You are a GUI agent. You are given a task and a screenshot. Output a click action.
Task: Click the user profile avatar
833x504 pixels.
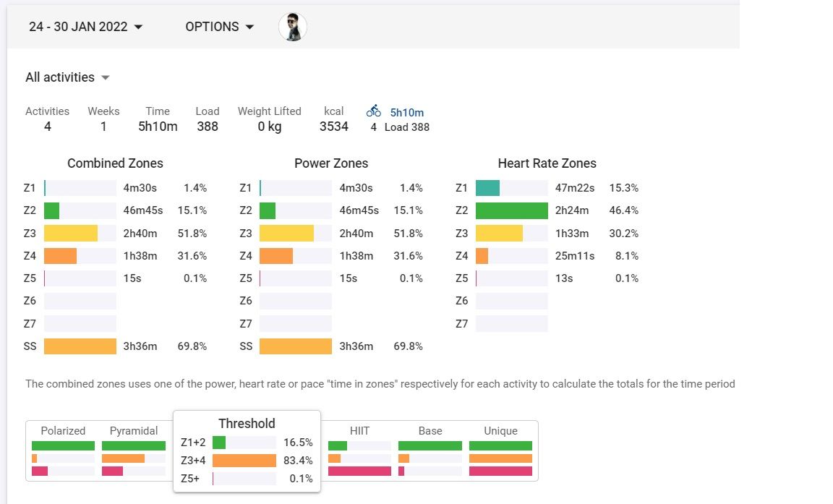coord(293,27)
